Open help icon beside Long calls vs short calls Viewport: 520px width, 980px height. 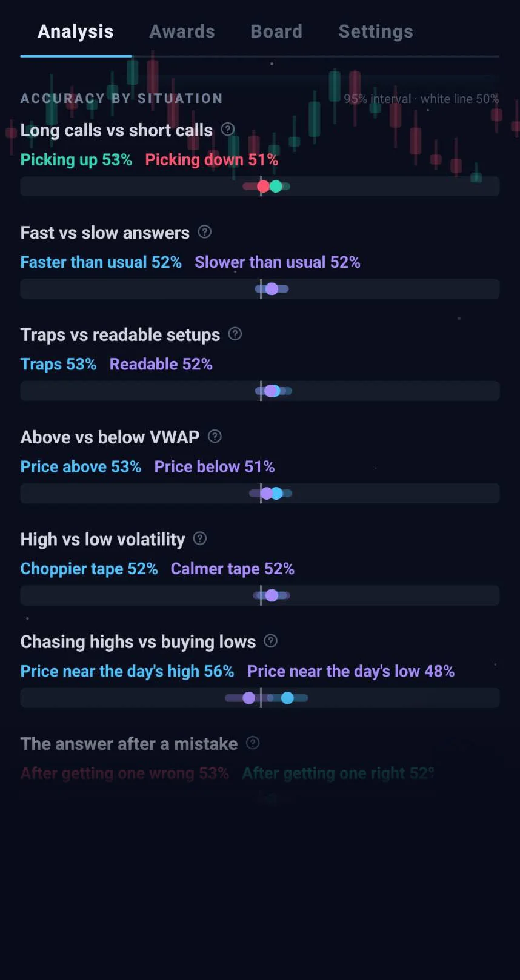coord(228,129)
